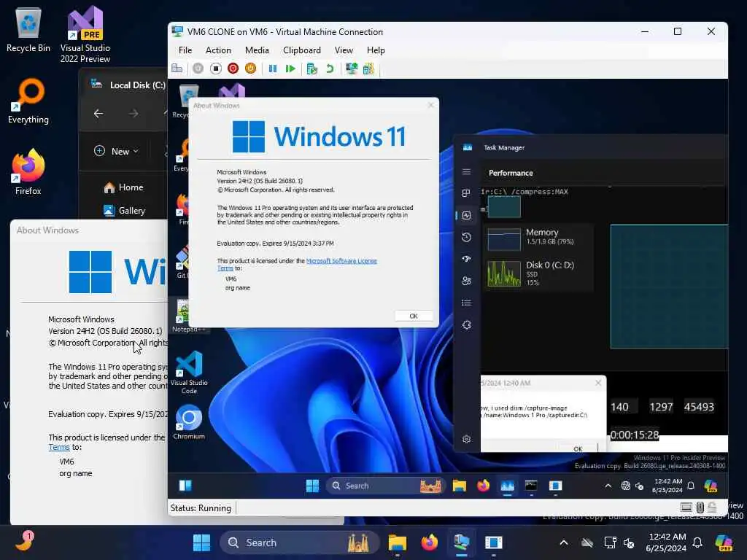Open the Media menu
747x560 pixels.
point(257,50)
